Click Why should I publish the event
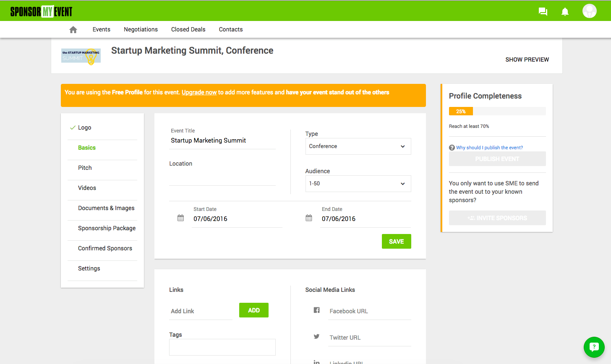The image size is (611, 364). 489,148
